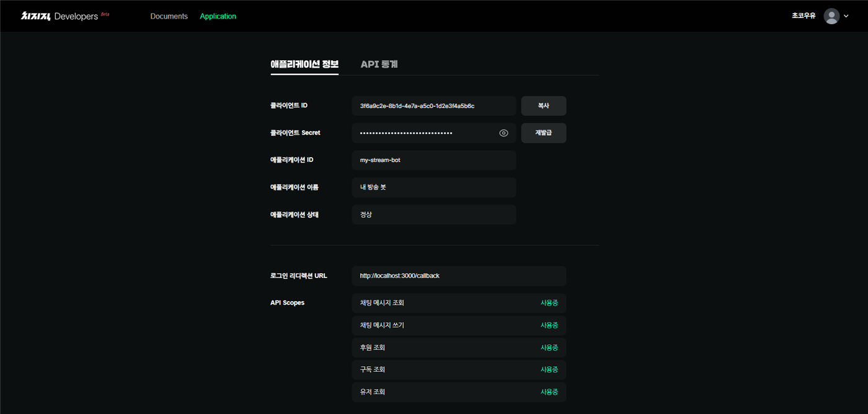Open the Documents menu

tap(169, 16)
